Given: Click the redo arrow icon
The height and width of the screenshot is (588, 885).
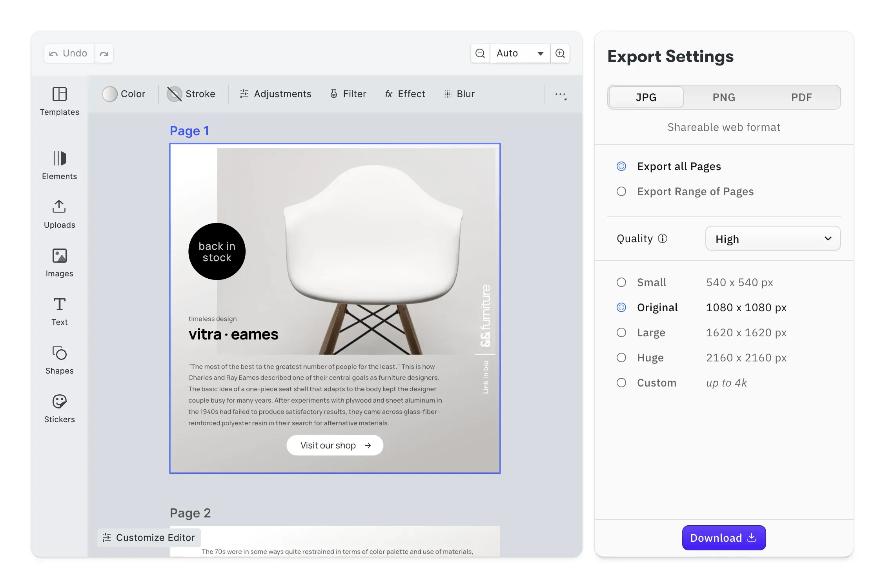Looking at the screenshot, I should tap(104, 53).
